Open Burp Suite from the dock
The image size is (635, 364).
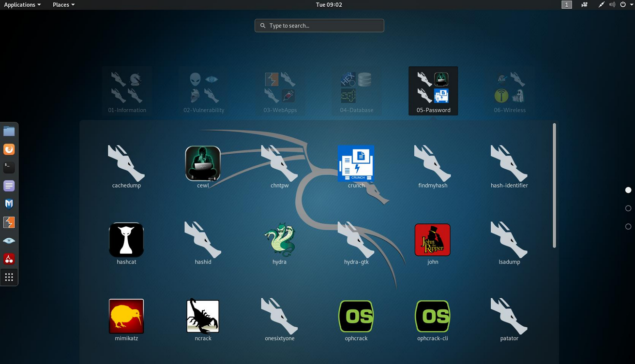tap(9, 222)
